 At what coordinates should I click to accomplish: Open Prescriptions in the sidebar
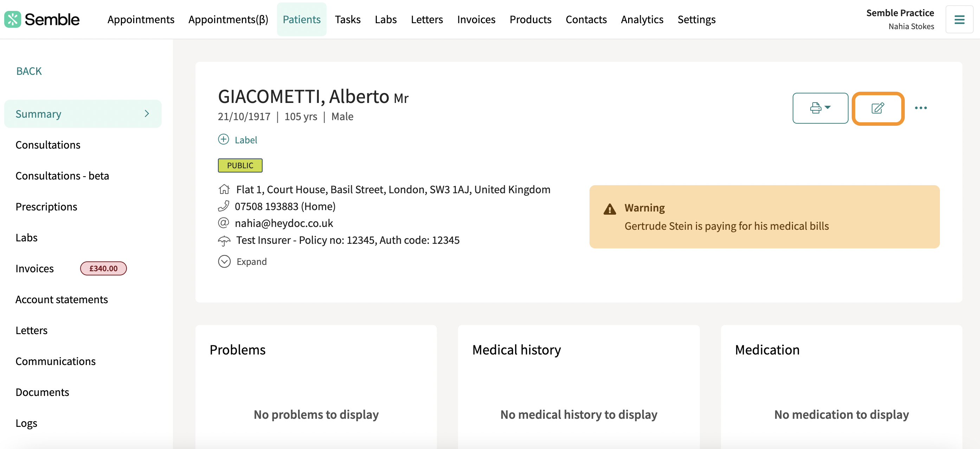coord(46,207)
